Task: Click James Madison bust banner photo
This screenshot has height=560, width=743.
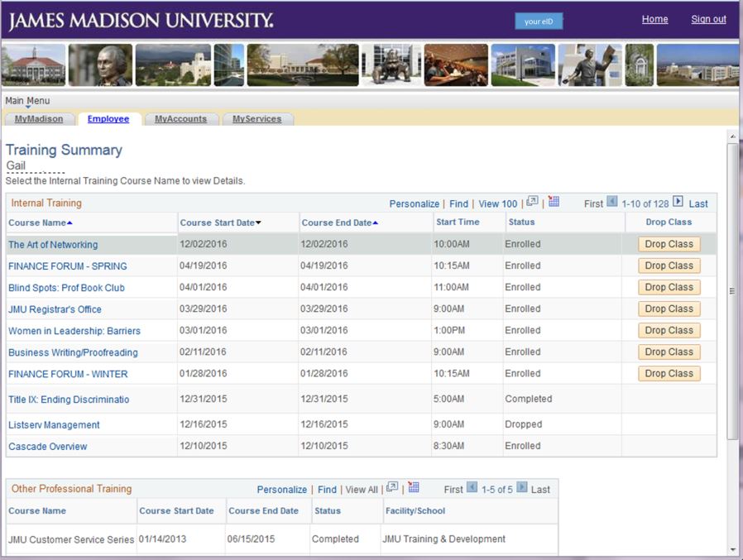Action: 100,65
